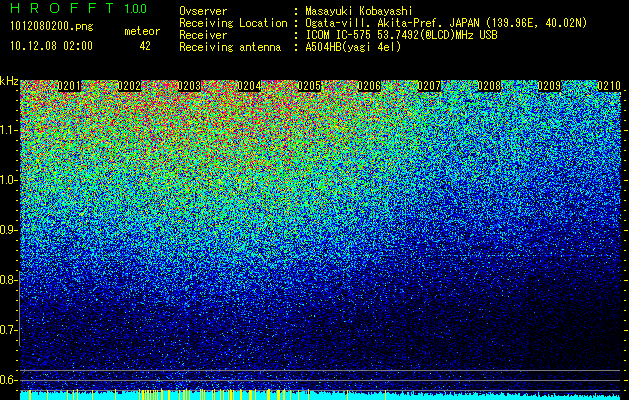This screenshot has height=400, width=629.
Task: Click the 0.8 frequency axis label
Action: coord(8,280)
